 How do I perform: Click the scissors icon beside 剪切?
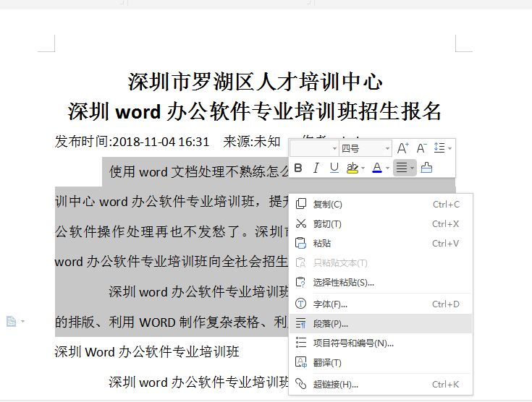301,223
